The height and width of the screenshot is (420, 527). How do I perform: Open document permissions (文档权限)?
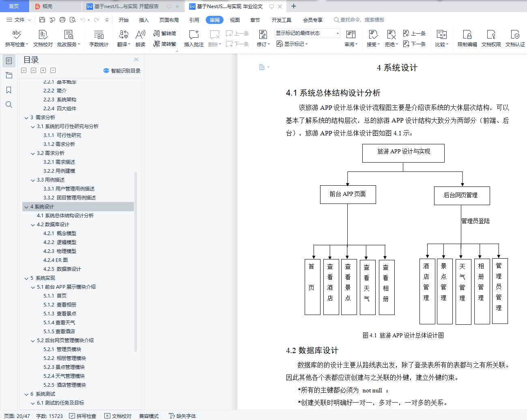coord(491,38)
